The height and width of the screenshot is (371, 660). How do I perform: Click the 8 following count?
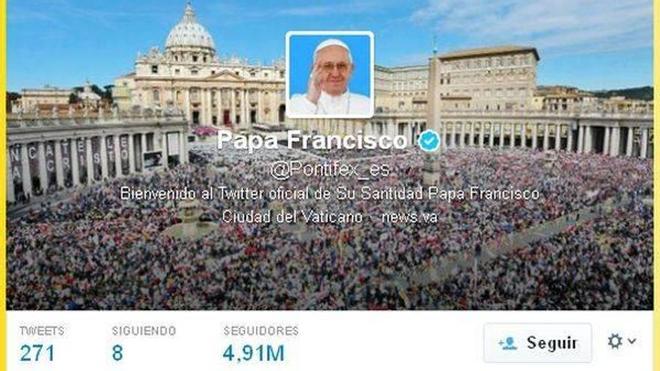(117, 353)
